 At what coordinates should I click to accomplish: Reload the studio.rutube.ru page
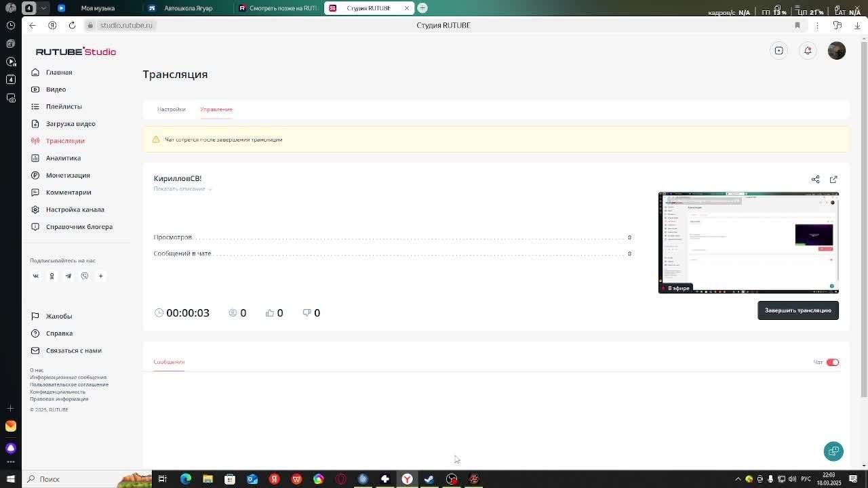point(72,25)
